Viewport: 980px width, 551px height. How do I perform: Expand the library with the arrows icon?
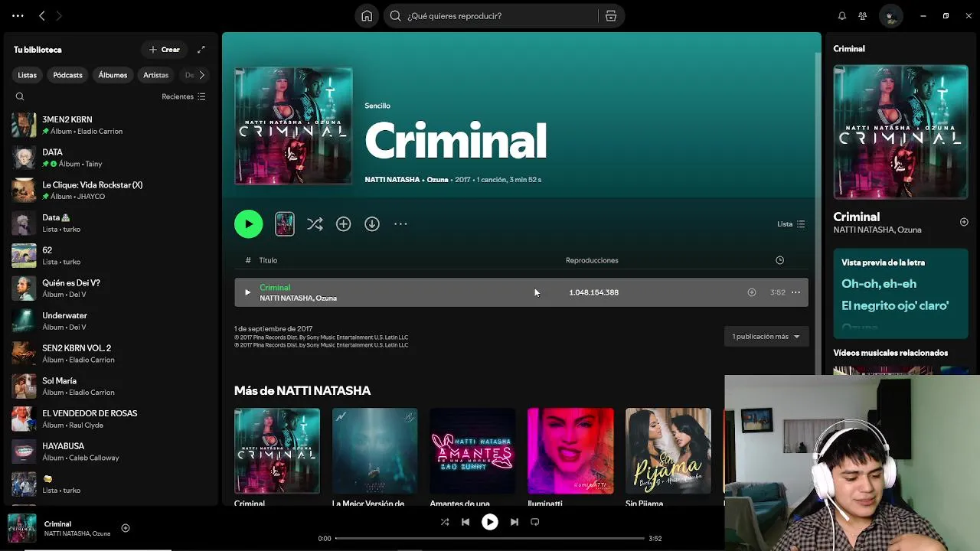(201, 49)
